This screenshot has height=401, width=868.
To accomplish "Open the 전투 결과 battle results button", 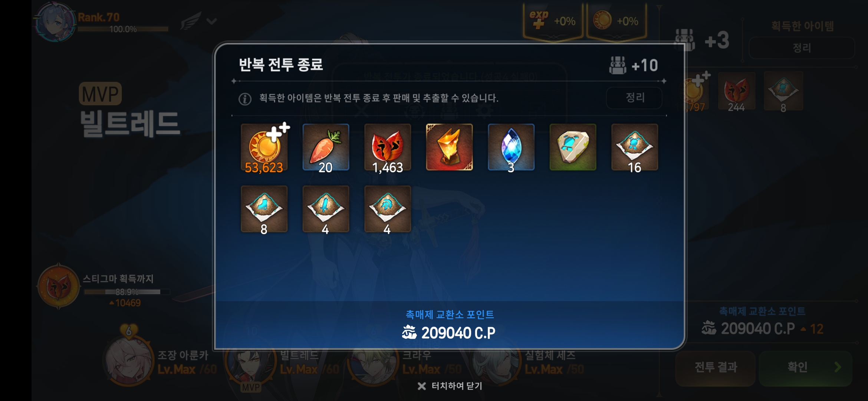I will pos(716,368).
